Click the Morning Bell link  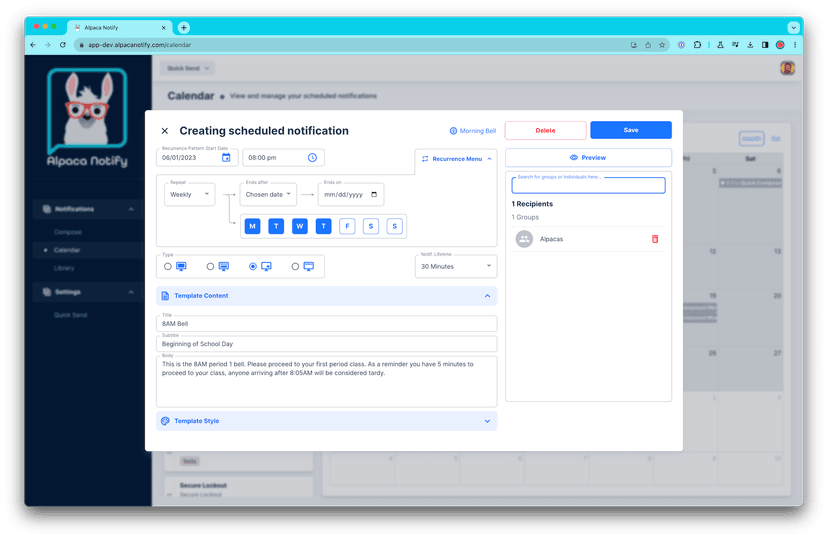pyautogui.click(x=477, y=131)
